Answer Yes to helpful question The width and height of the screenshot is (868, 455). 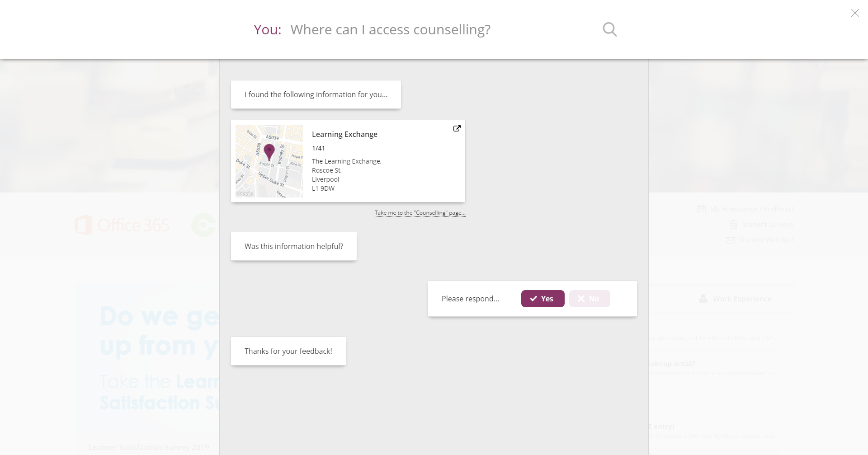tap(542, 299)
